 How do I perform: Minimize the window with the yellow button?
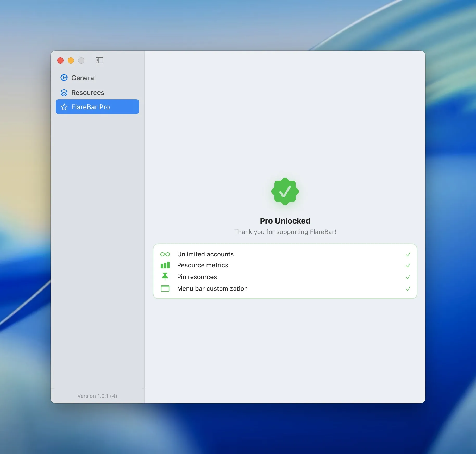tap(71, 60)
